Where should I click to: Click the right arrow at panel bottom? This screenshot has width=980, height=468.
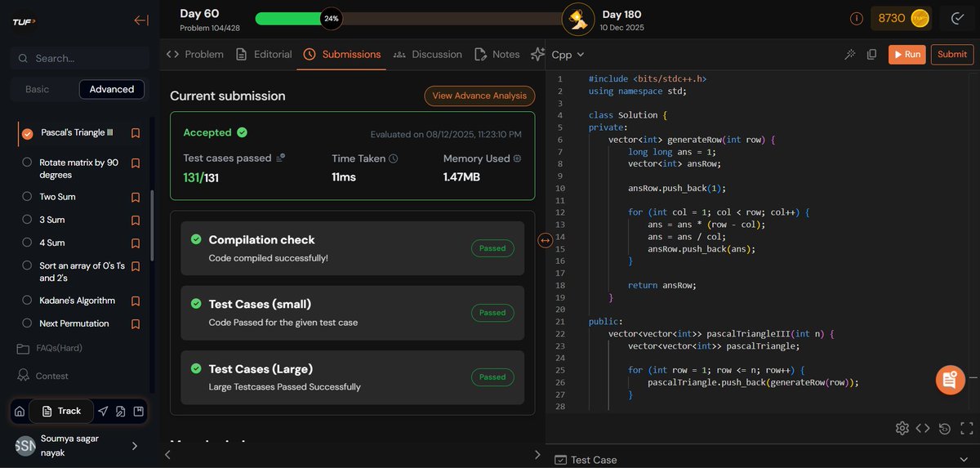[x=537, y=454]
